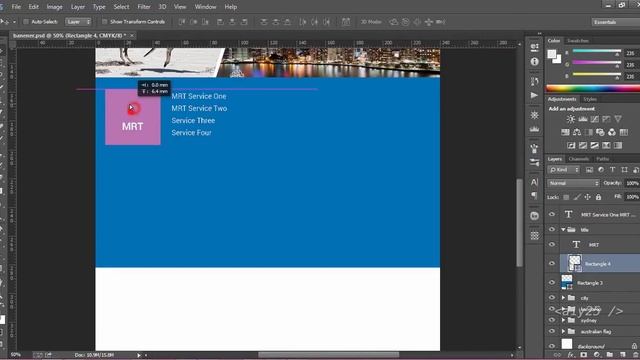This screenshot has height=360, width=640.
Task: Hide the australian flag group
Action: point(552,331)
